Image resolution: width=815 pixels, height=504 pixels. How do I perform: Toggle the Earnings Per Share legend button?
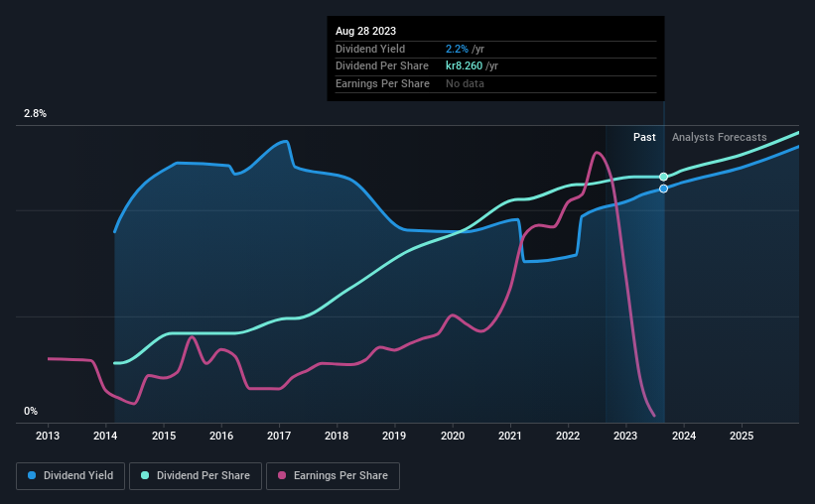click(334, 476)
